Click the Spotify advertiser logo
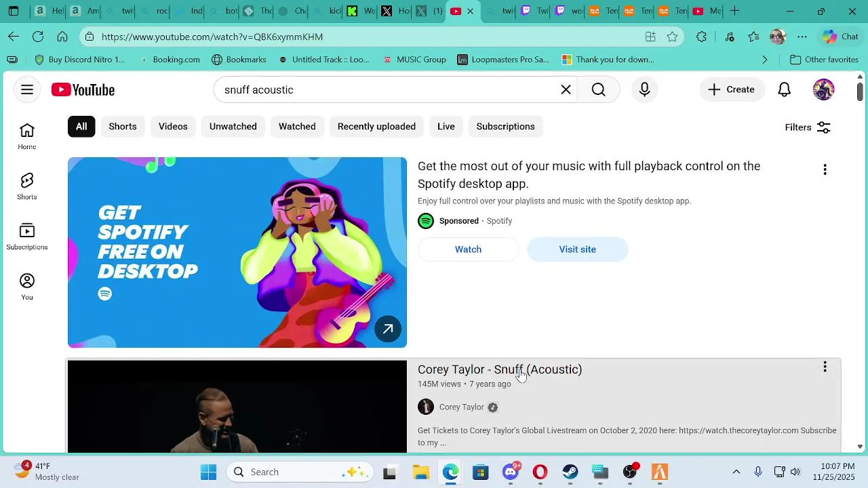The width and height of the screenshot is (868, 488). (x=426, y=221)
